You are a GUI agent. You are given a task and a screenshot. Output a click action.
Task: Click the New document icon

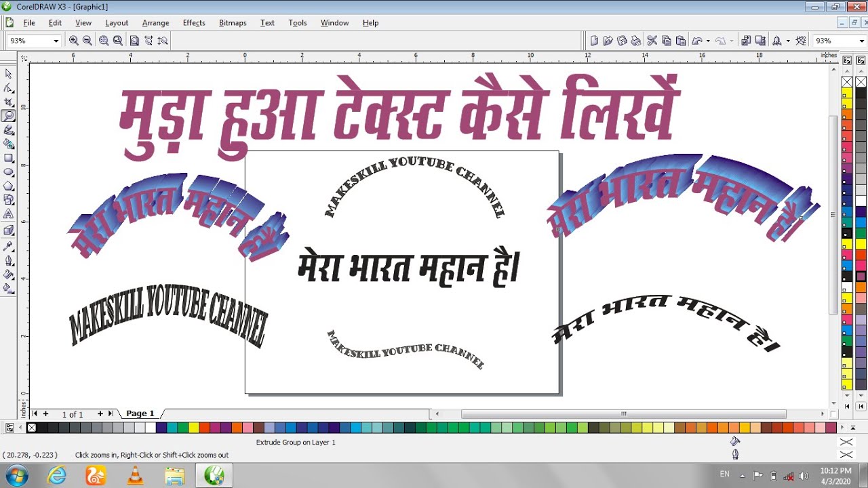pos(595,41)
